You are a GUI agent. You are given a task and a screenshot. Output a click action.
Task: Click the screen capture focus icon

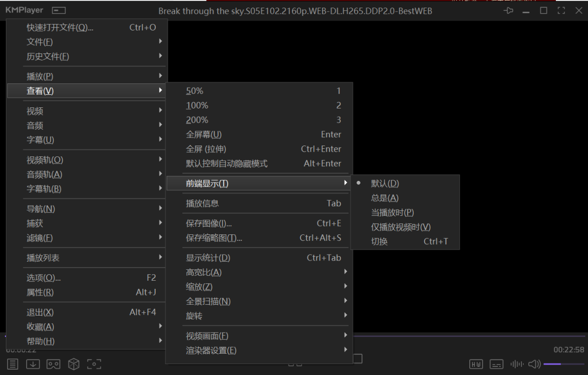94,364
